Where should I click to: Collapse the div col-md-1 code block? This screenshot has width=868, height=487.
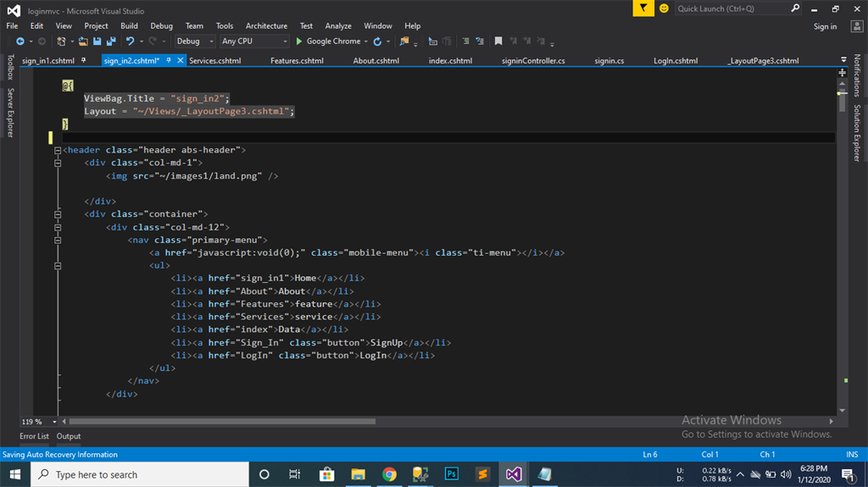pos(58,163)
